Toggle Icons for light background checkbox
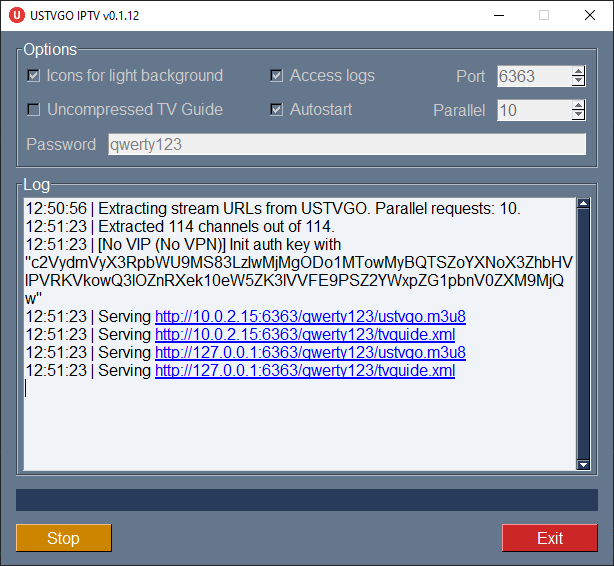 click(34, 76)
